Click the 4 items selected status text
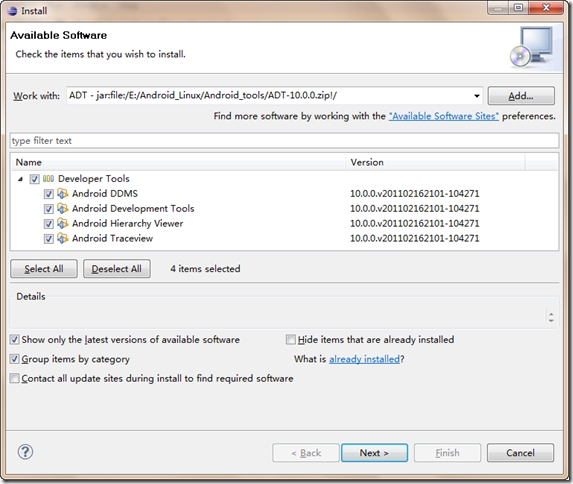573x484 pixels. [205, 269]
